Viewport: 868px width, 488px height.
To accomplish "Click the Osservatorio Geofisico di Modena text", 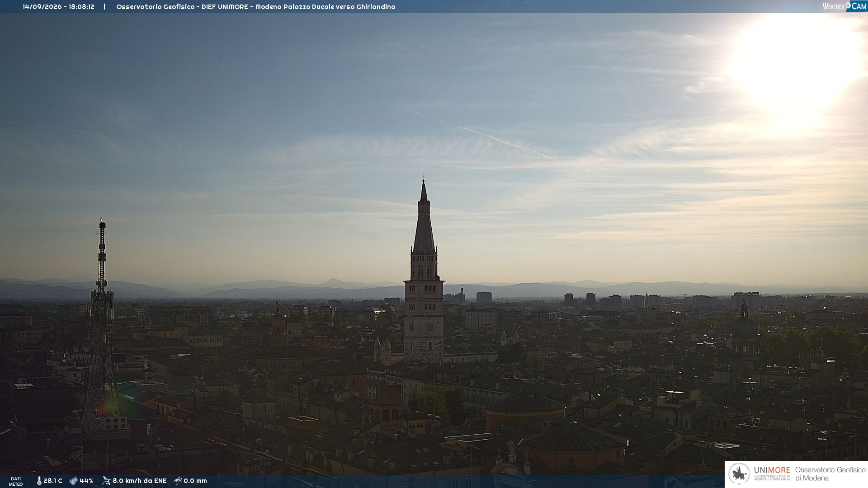I will pos(830,474).
